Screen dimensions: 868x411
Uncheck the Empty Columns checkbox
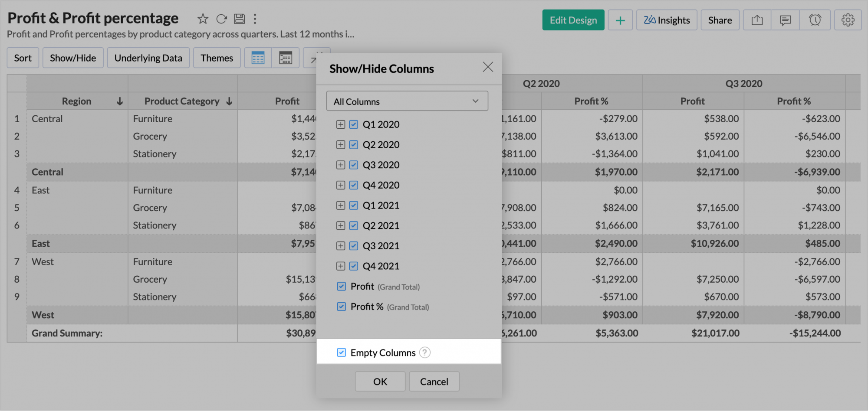(x=341, y=352)
